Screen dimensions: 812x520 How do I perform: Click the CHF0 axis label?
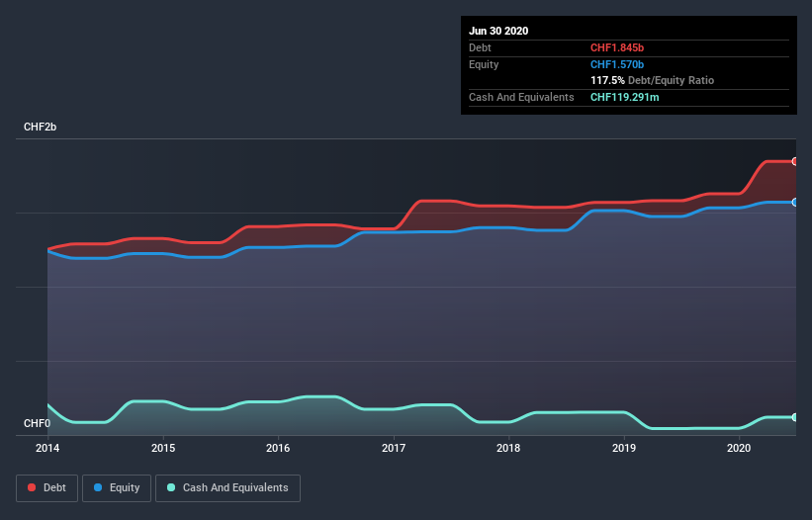pyautogui.click(x=38, y=423)
